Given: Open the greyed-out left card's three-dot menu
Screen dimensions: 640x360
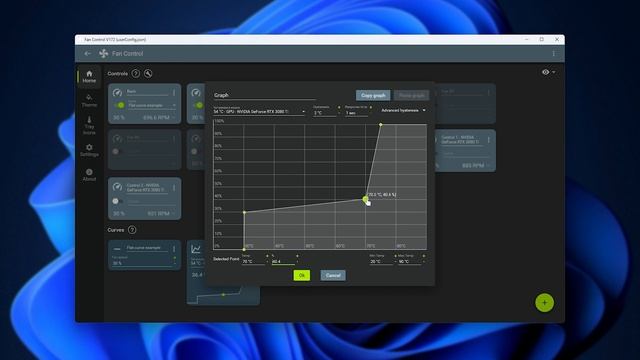Looking at the screenshot, I should click(x=174, y=139).
